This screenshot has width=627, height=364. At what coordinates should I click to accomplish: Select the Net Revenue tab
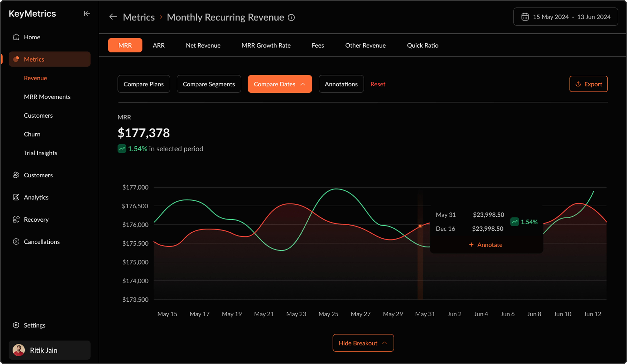pos(203,45)
